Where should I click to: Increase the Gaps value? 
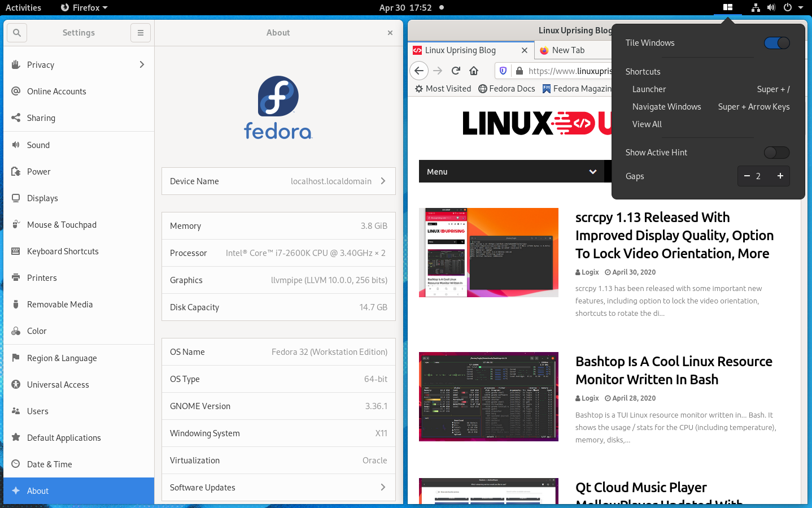780,176
